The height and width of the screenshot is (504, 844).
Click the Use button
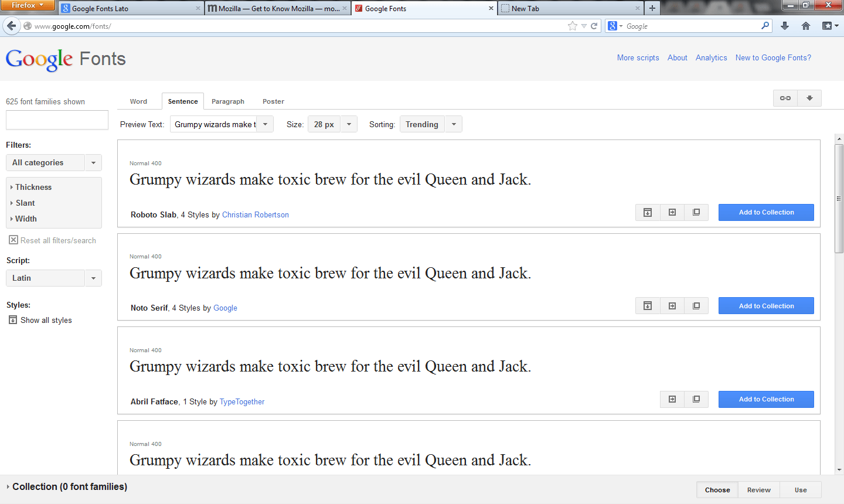coord(801,490)
